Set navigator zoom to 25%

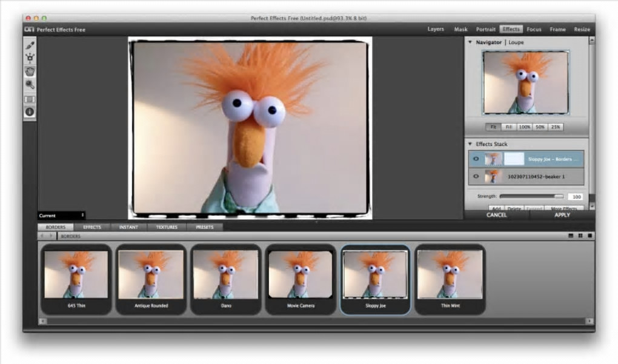pos(556,127)
